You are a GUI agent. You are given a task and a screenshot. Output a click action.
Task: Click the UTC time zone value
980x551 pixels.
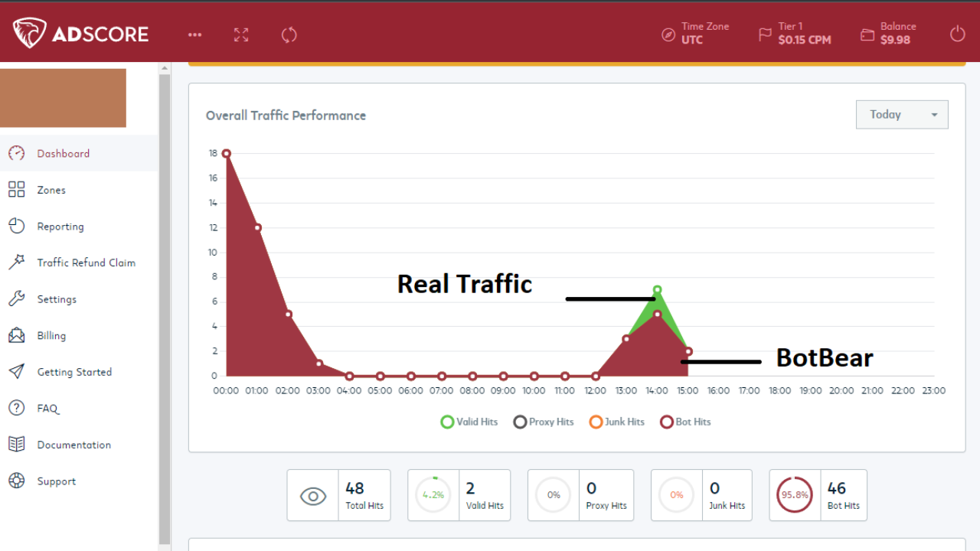point(692,40)
